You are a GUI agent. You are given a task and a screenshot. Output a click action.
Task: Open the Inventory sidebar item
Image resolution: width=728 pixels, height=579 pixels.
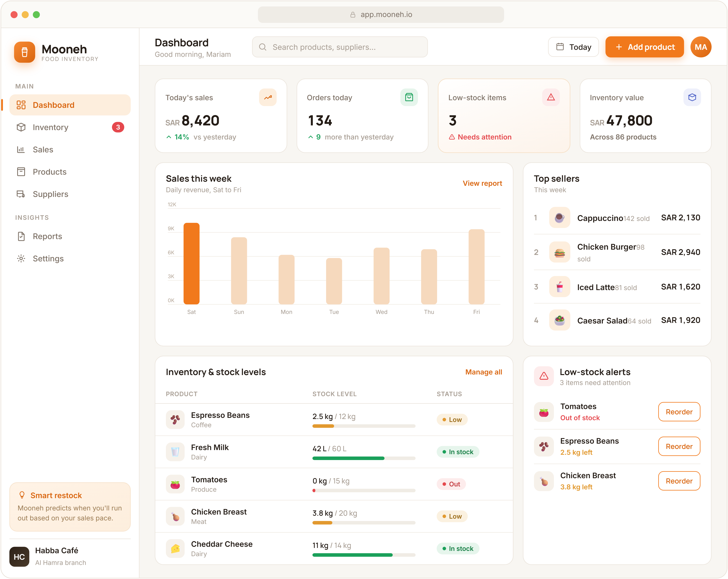click(70, 127)
